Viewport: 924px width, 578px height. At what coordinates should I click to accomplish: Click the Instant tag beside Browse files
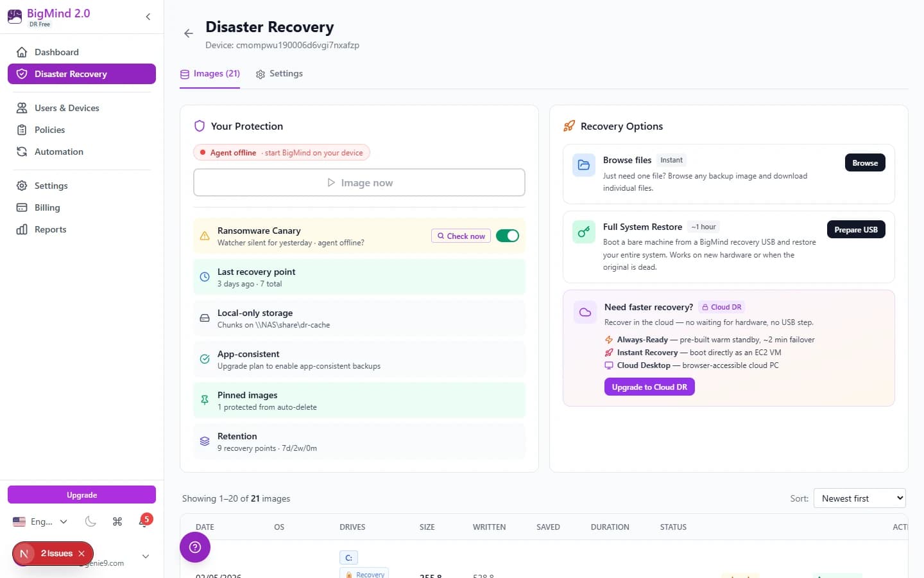click(672, 160)
